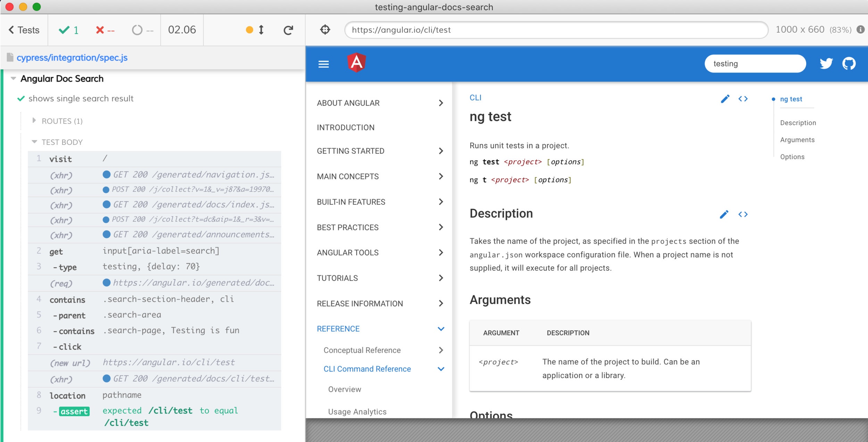Open cypress/integration/spec.js file link

coord(72,58)
